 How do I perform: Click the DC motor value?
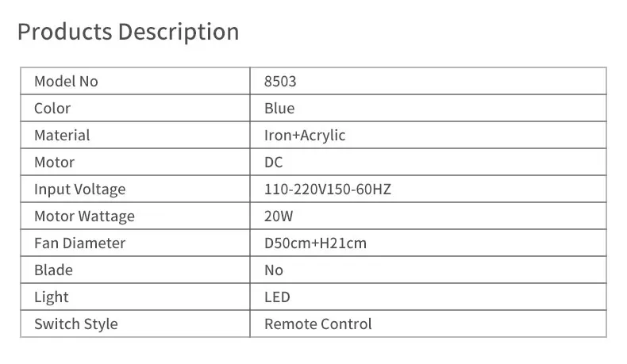273,163
